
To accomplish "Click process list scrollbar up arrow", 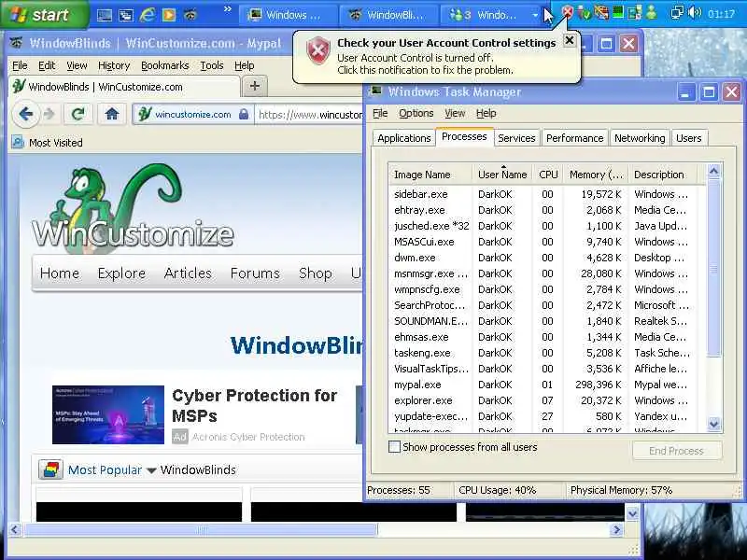I will (x=713, y=171).
